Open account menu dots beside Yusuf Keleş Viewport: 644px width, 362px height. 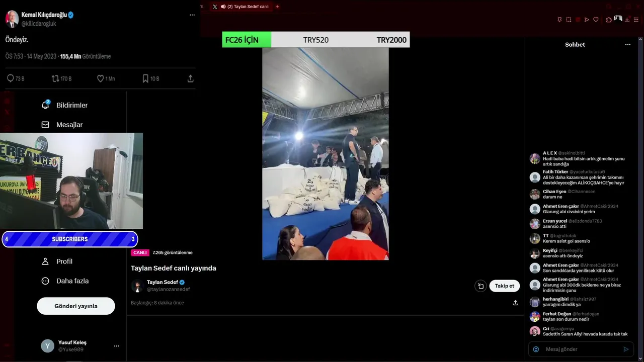(x=116, y=346)
